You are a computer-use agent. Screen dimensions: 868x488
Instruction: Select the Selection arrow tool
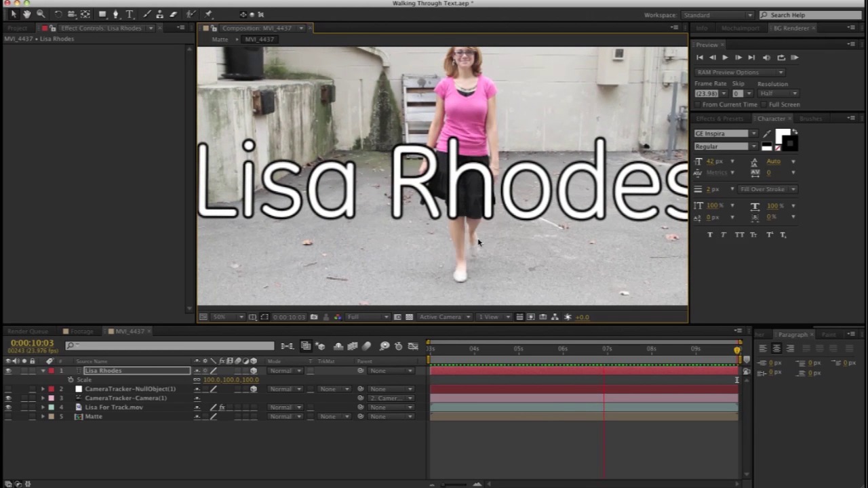[x=14, y=14]
